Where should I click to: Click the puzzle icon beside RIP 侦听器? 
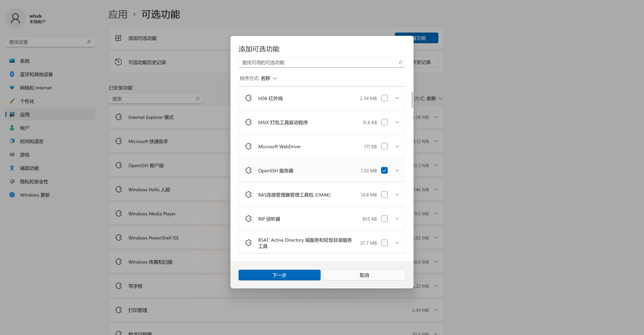tap(248, 219)
